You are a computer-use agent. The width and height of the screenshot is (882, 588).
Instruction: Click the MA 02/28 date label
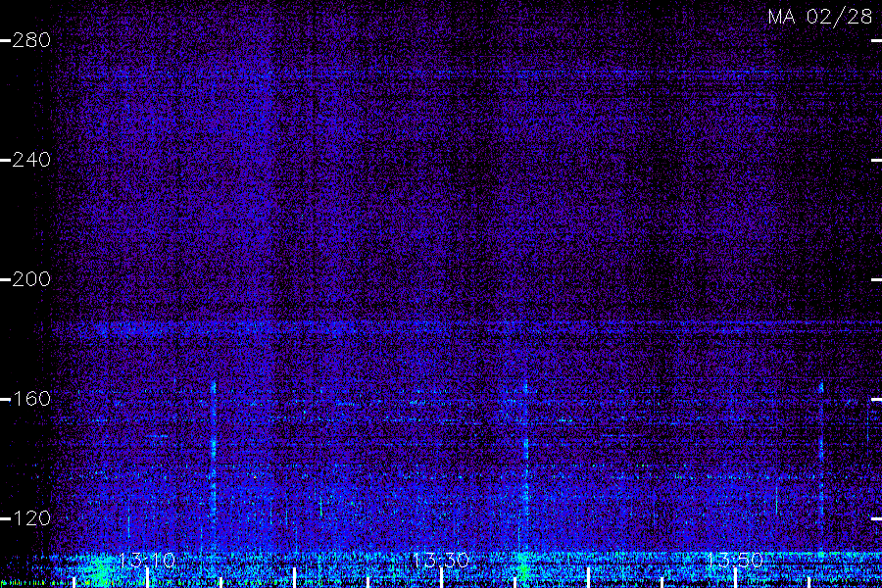[x=820, y=17]
